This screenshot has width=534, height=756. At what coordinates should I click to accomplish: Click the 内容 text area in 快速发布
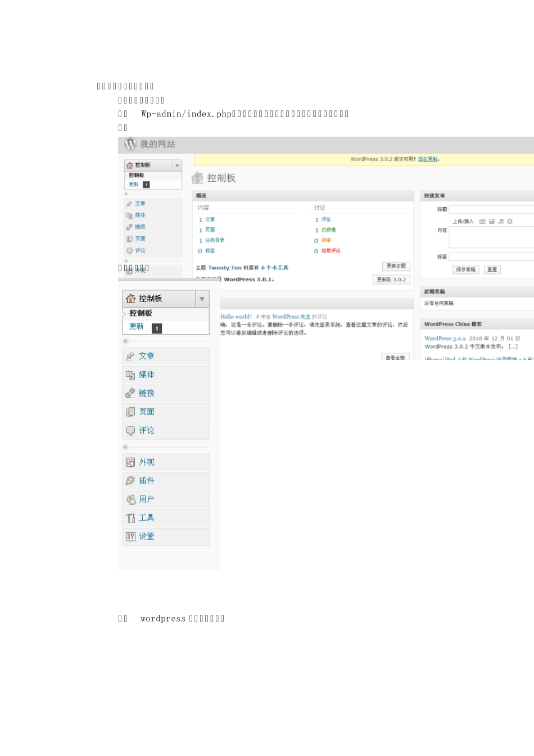[x=491, y=237]
